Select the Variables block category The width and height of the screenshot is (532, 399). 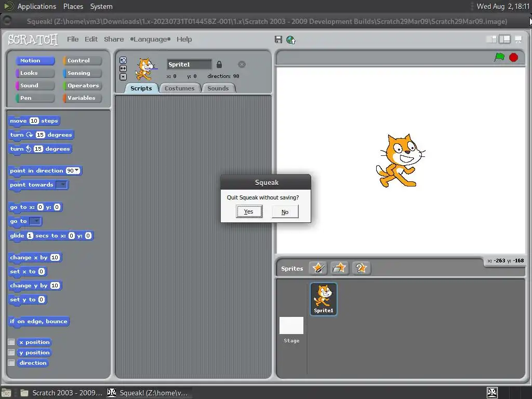point(82,98)
